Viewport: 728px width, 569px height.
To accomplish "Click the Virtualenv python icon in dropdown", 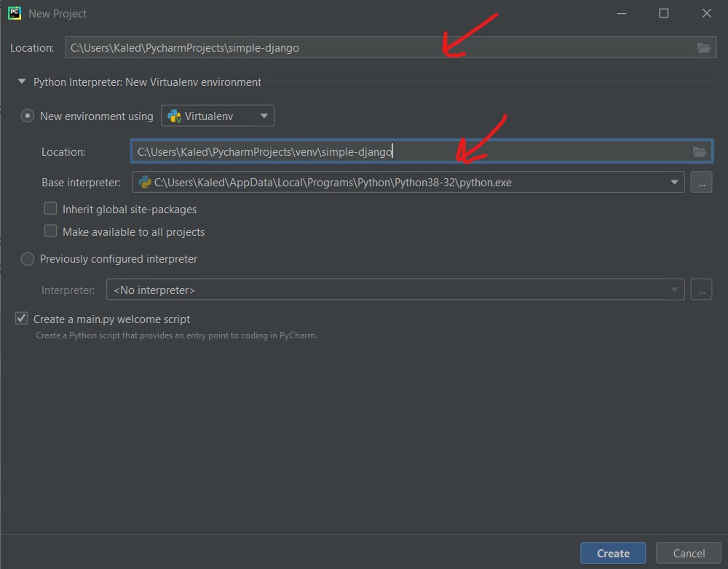I will click(174, 116).
